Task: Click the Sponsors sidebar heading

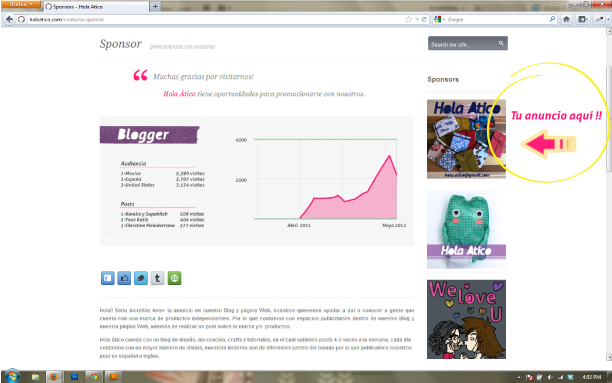Action: point(443,79)
